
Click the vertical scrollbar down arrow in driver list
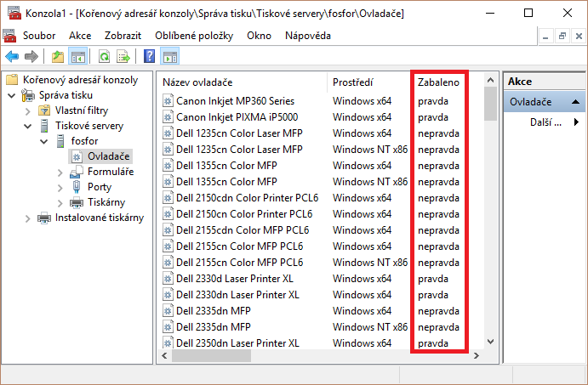point(490,342)
